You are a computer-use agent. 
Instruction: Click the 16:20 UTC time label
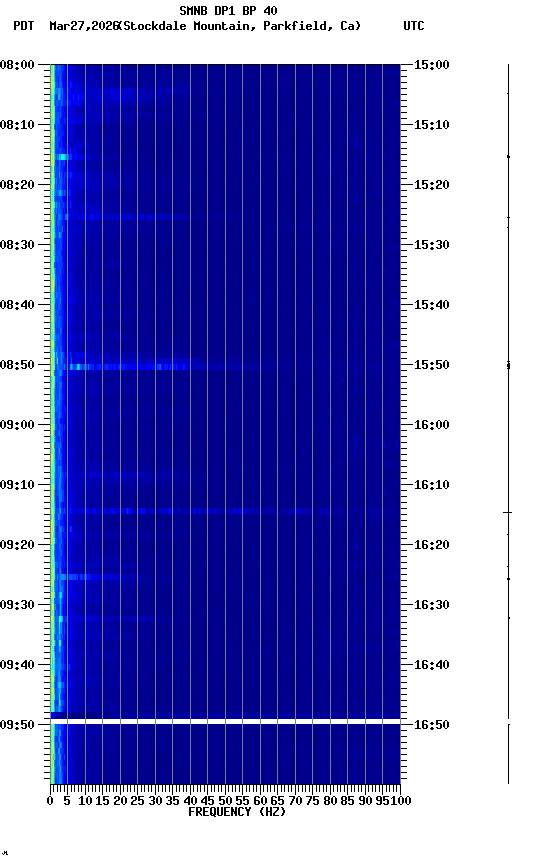tap(432, 545)
